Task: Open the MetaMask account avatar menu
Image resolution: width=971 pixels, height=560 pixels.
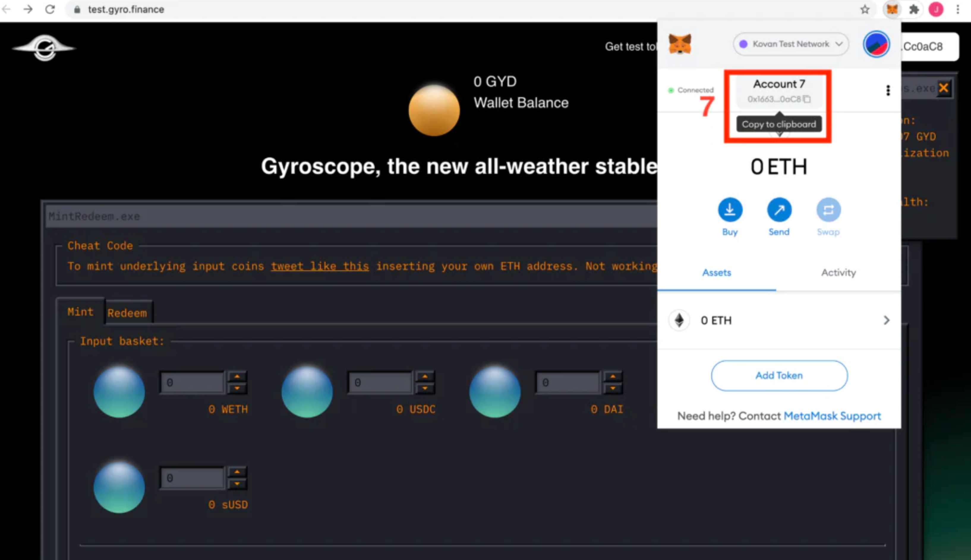Action: [876, 44]
